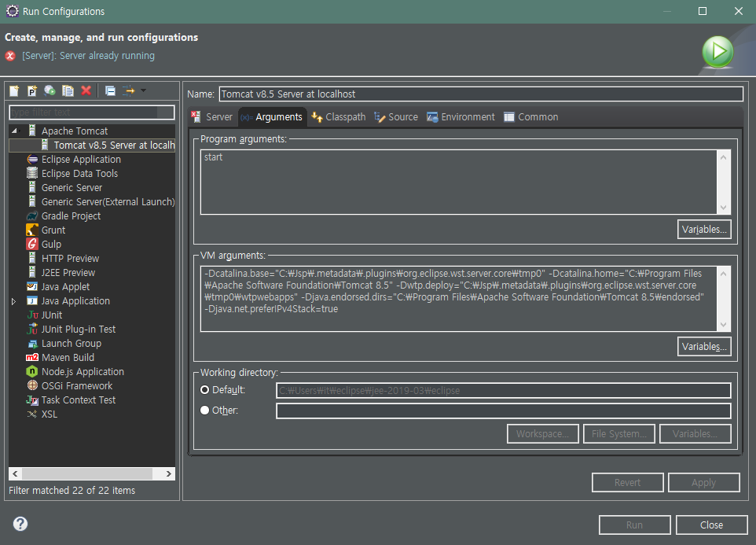Click the Close button
Viewport: 756px width, 545px height.
point(712,525)
